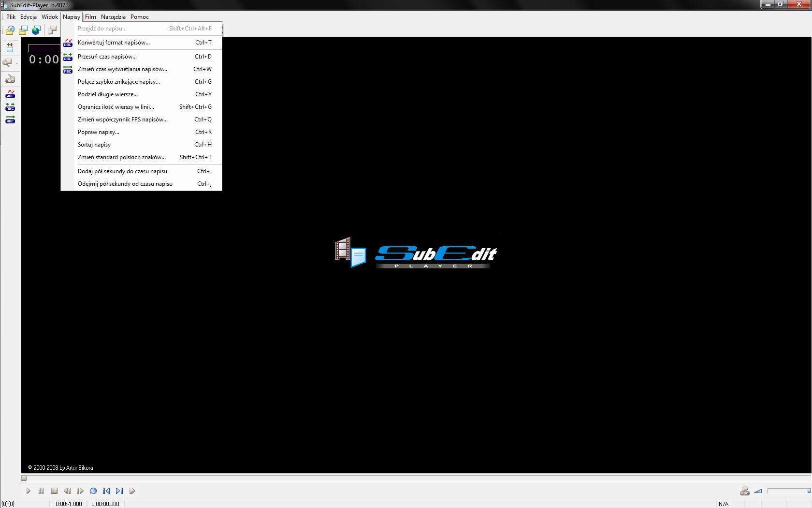Choose Sortuj napisy
The image size is (812, 508).
(141, 145)
